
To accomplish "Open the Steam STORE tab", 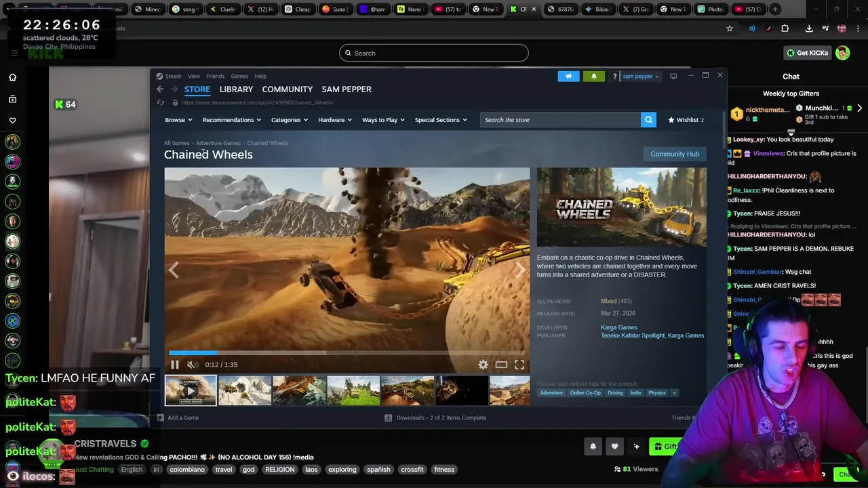I will click(197, 89).
